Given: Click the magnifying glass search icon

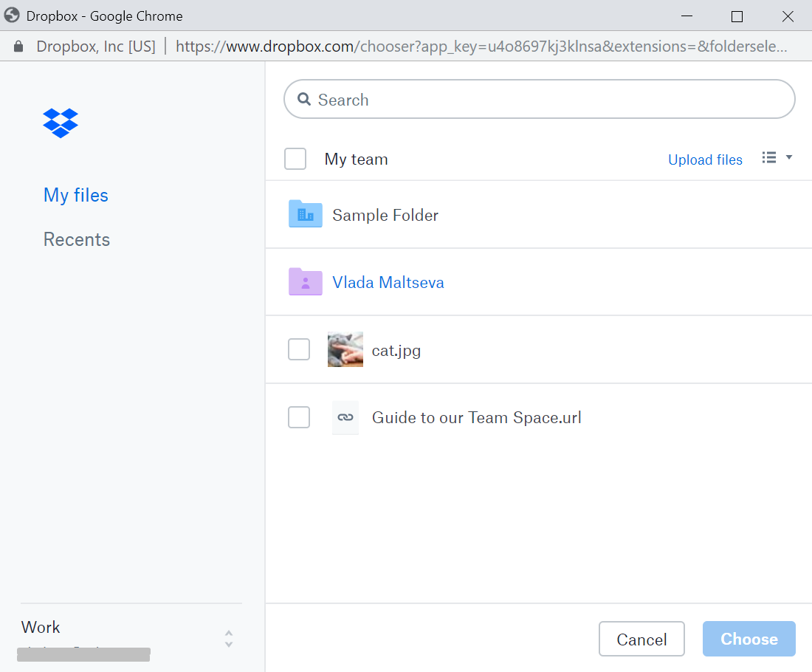Looking at the screenshot, I should (x=303, y=100).
